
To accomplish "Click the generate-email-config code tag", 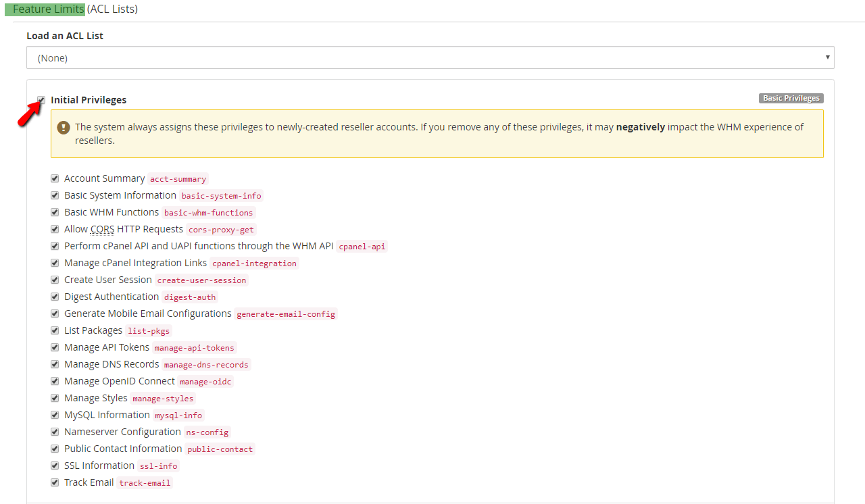I will click(x=286, y=314).
